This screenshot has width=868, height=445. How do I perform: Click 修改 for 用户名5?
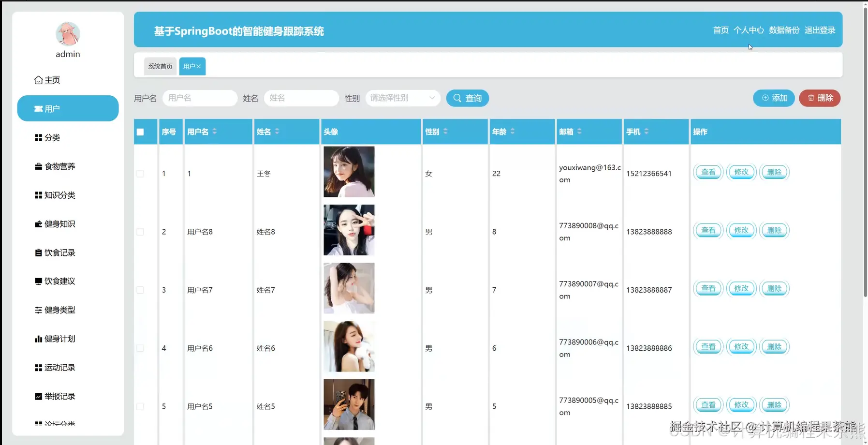(x=741, y=405)
